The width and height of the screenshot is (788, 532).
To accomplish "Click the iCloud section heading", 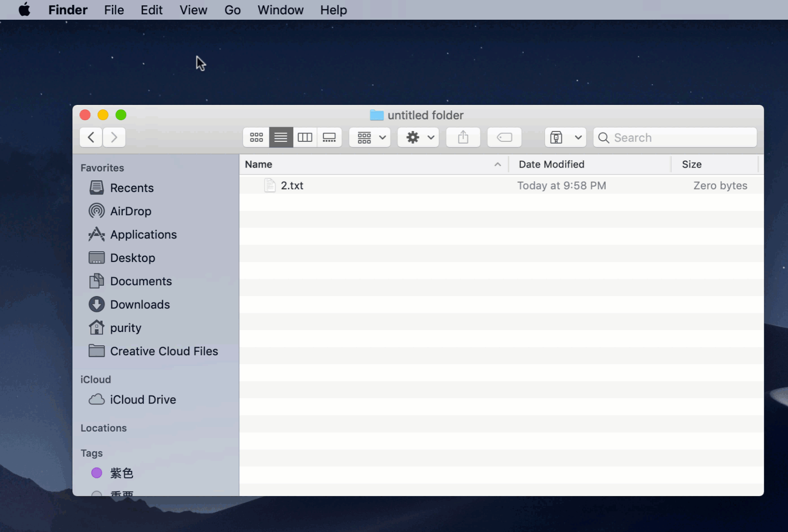I will click(x=96, y=380).
